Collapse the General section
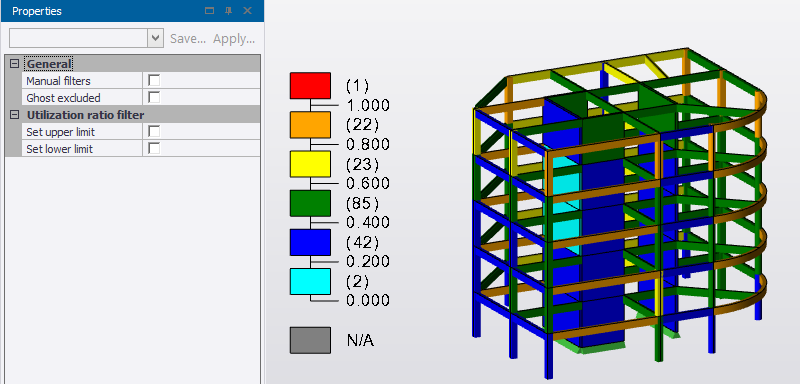This screenshot has height=384, width=800. pyautogui.click(x=14, y=64)
